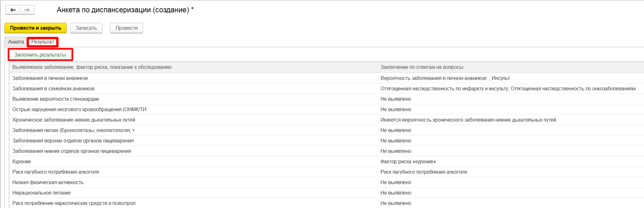The width and height of the screenshot is (644, 208).
Task: Click 'Фактор риска «курение»' conclusion cell
Action: click(408, 161)
